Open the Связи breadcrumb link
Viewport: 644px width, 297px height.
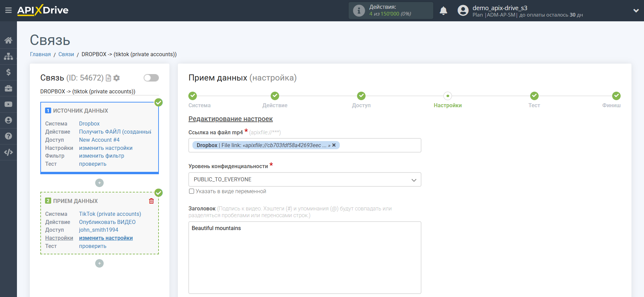(66, 54)
